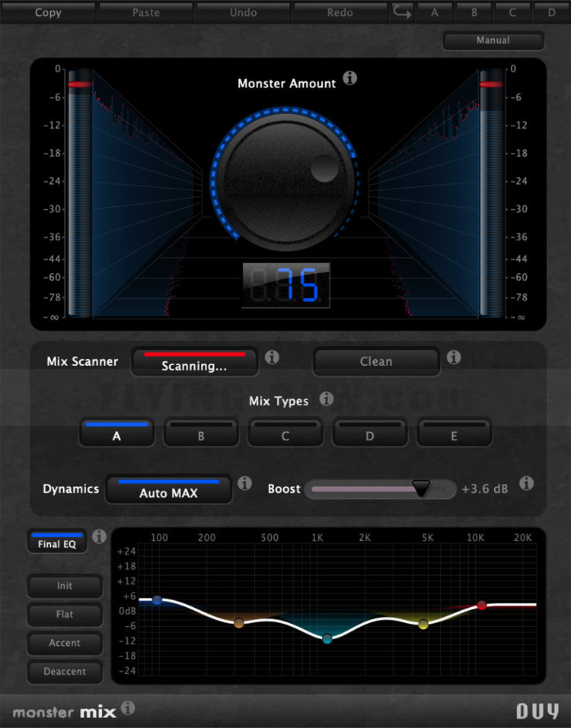
Task: Select the yellow EQ band node
Action: point(423,624)
